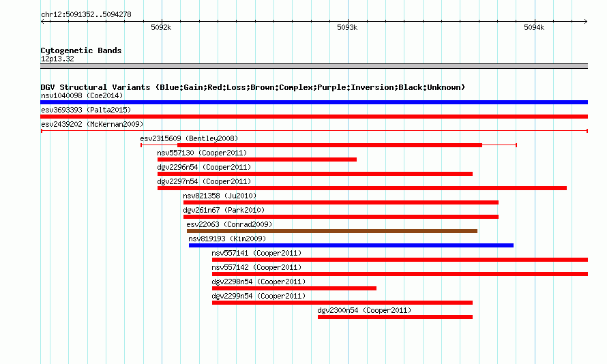Image resolution: width=607 pixels, height=364 pixels.
Task: Click the dgv2296n54 (Cooper2011) red bar
Action: click(314, 174)
